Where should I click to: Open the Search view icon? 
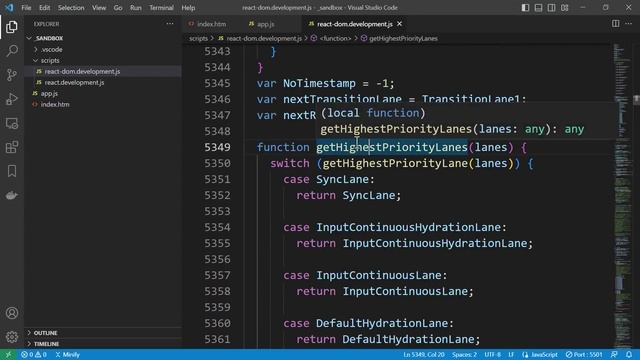pos(12,51)
